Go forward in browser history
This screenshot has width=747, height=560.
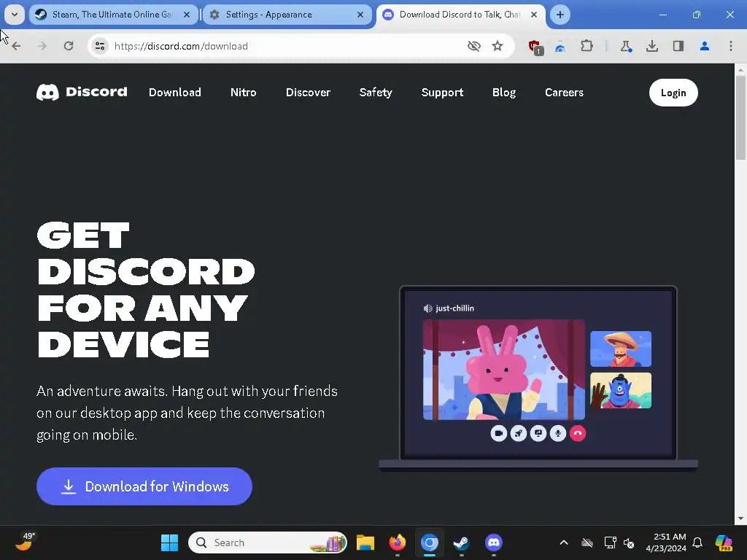[x=42, y=46]
